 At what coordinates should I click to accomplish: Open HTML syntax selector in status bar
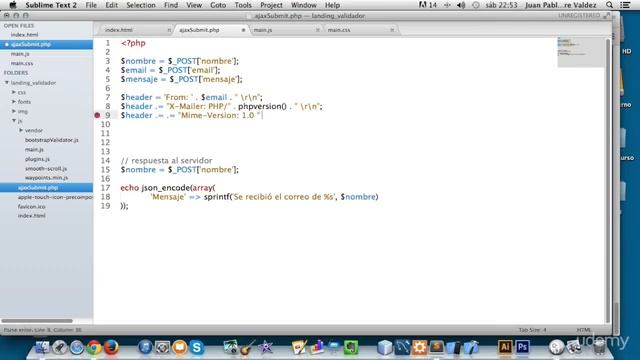(x=584, y=330)
